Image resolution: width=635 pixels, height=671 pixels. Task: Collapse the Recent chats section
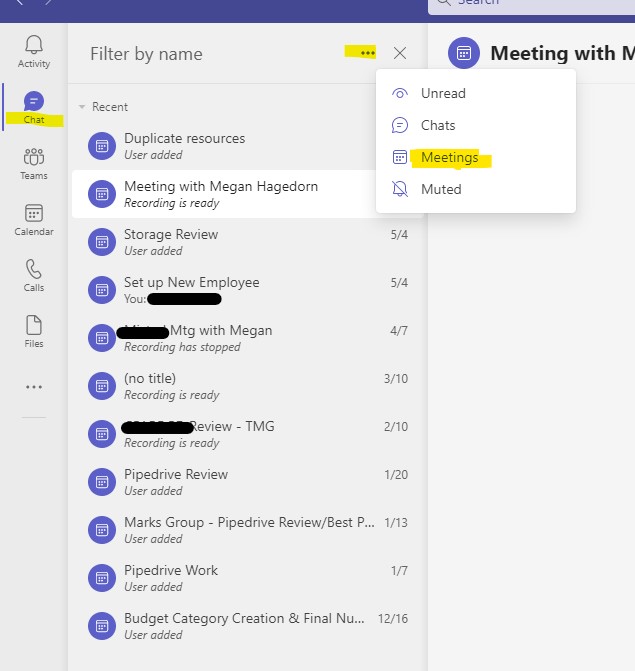[x=82, y=107]
